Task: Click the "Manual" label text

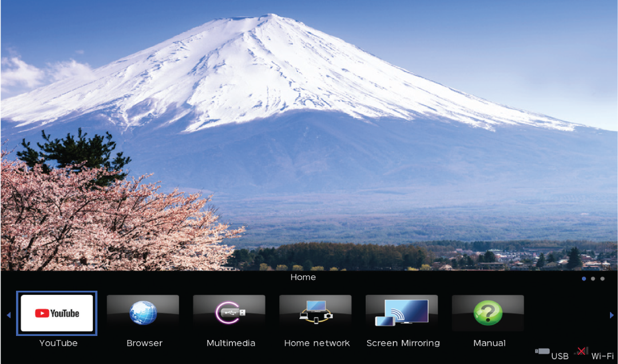Action: pyautogui.click(x=489, y=343)
